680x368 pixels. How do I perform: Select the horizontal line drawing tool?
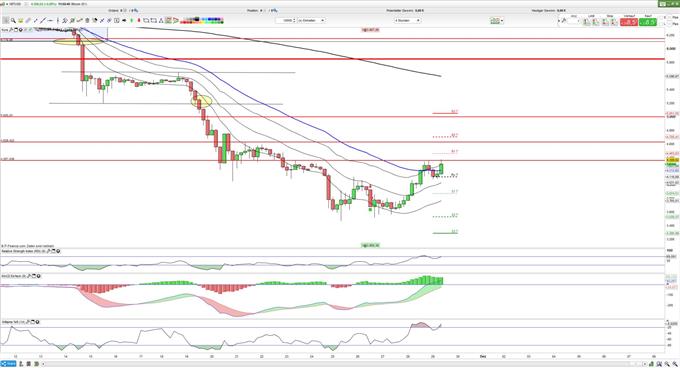point(50,20)
